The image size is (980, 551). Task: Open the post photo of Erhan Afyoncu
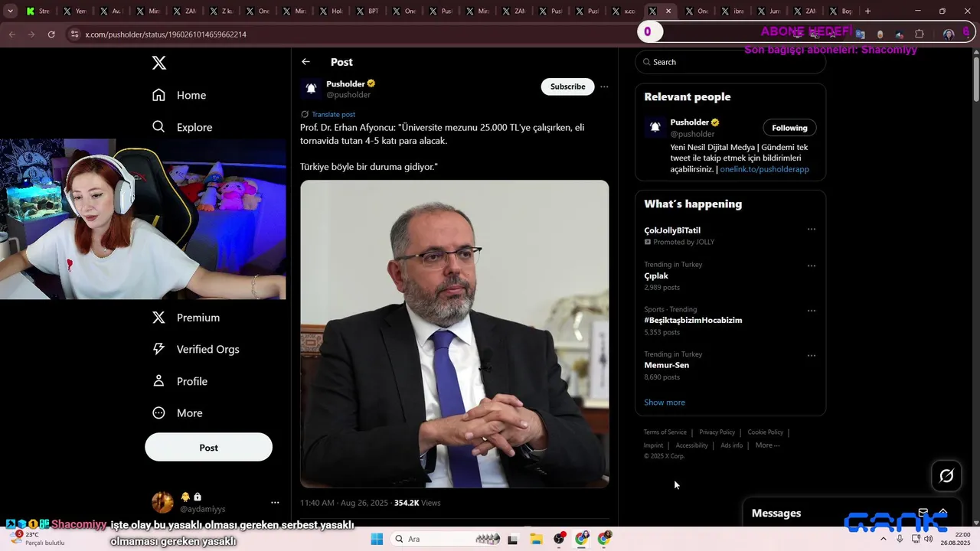[x=455, y=334]
